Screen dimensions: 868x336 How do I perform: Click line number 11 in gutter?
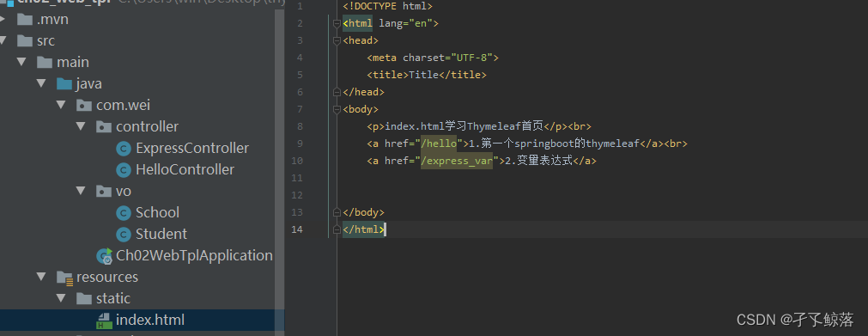pyautogui.click(x=297, y=178)
